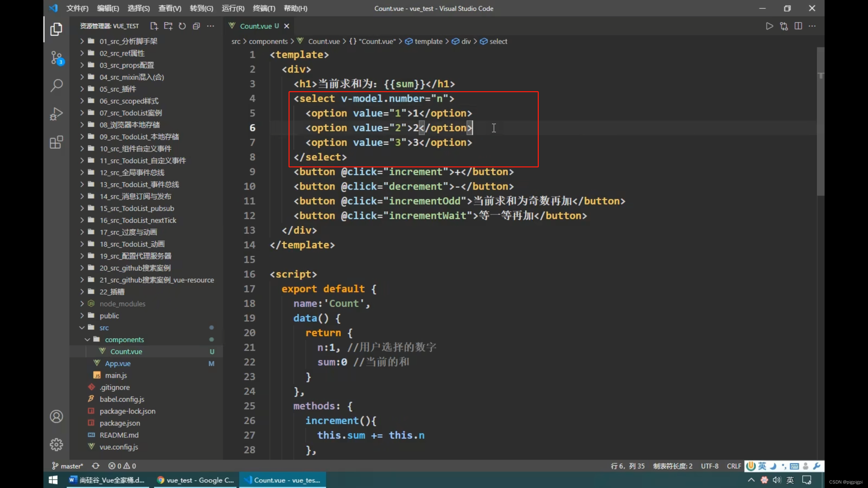Collapse all folders in explorer
868x488 pixels.
click(x=196, y=26)
